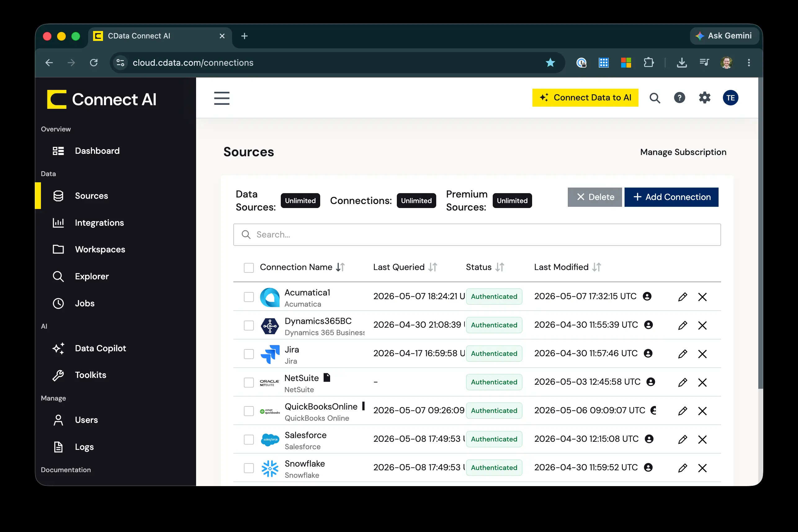Sort by Connection Name arrows
Viewport: 798px width, 532px height.
coord(340,267)
